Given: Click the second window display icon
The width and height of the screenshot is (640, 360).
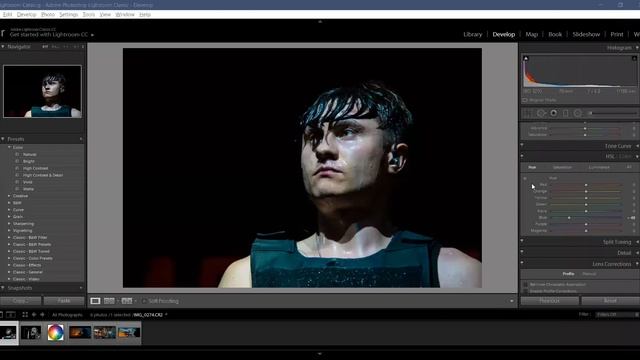Looking at the screenshot, I should coord(11,315).
